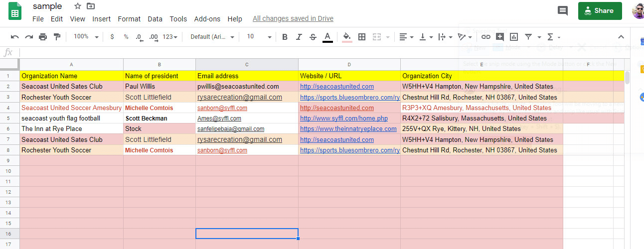Toggle italic formatting
This screenshot has height=249, width=644.
click(299, 37)
